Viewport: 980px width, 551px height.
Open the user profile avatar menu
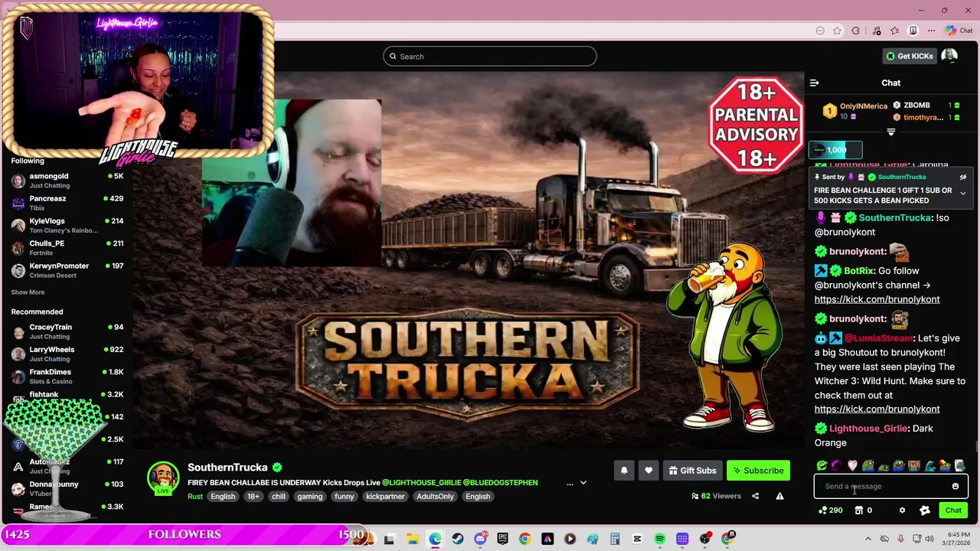949,56
